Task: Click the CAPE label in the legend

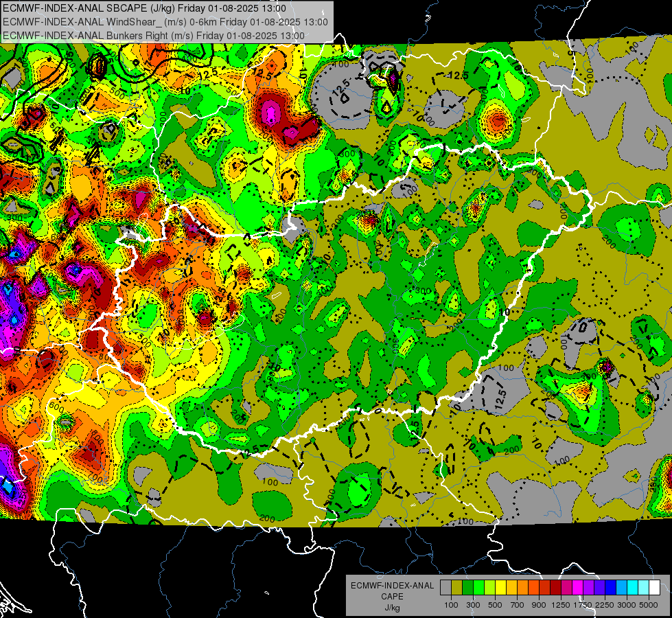Action: 392,597
